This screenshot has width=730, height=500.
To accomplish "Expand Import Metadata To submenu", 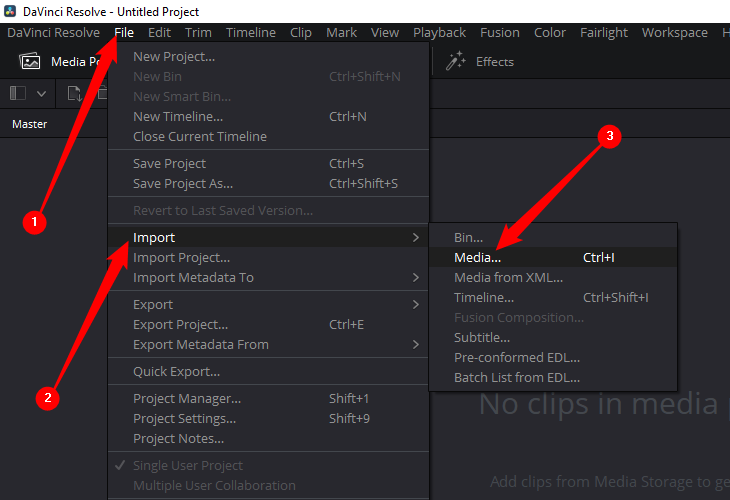I will pyautogui.click(x=268, y=277).
